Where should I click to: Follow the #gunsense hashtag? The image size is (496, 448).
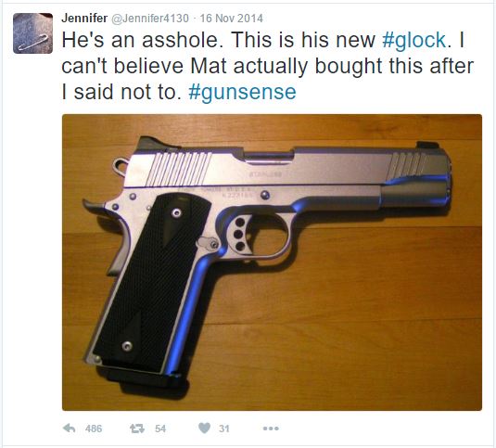tap(242, 92)
